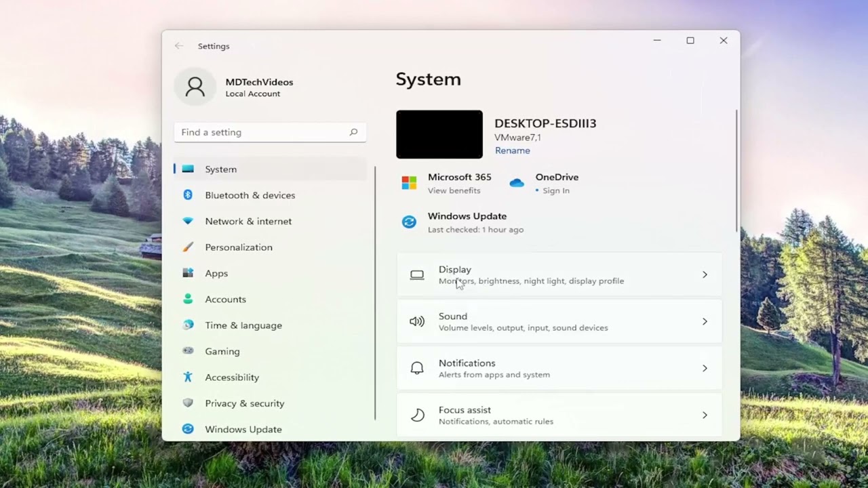Open the Personalization section
Screen dimensions: 868x488
[270, 247]
